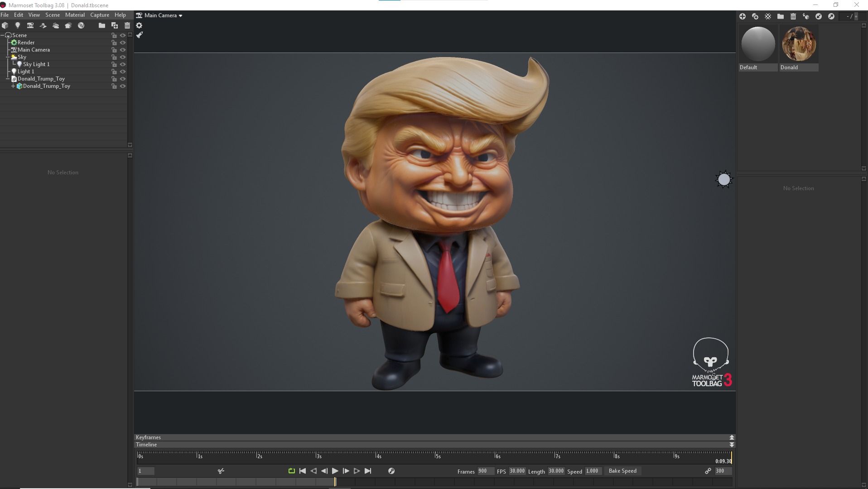
Task: Add a new mesh object with the cube icon
Action: click(x=5, y=25)
